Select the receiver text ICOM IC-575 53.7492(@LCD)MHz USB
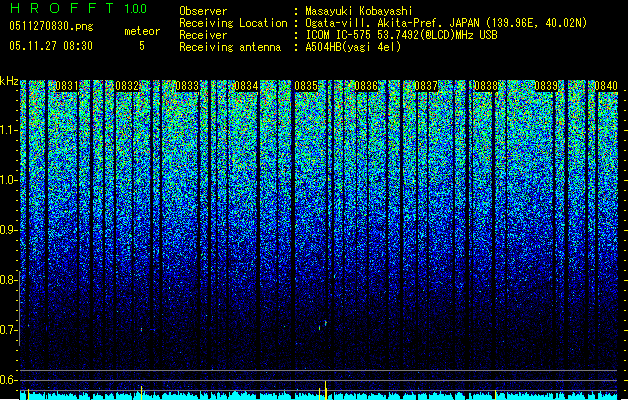The height and width of the screenshot is (400, 629). click(x=402, y=35)
